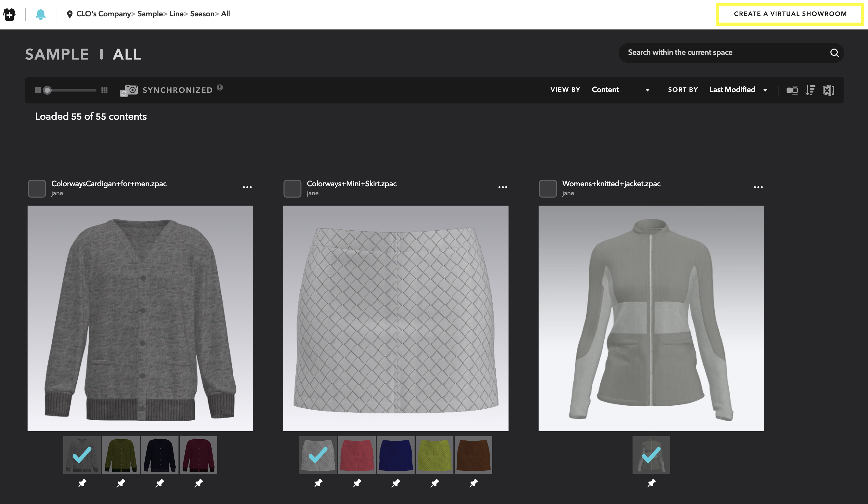Select the burgundy cardigan colorway swatch
This screenshot has height=504, width=868.
point(199,455)
